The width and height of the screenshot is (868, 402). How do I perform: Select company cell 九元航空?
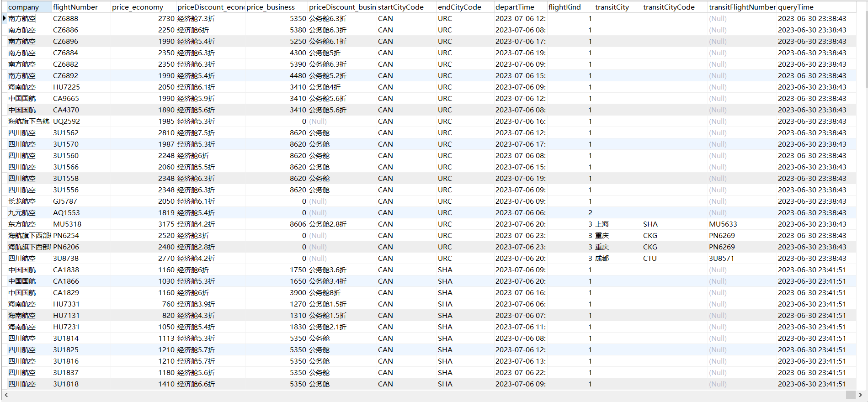tap(29, 212)
